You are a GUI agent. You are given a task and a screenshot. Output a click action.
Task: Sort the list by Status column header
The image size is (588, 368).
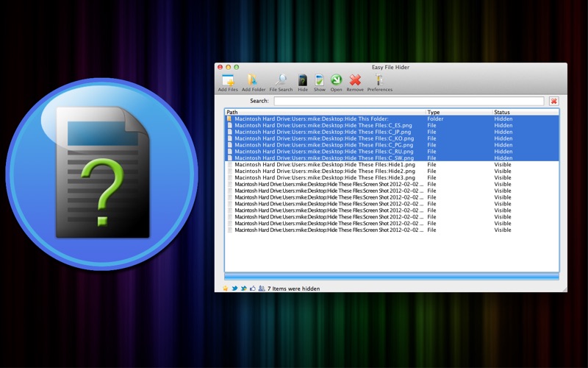(x=524, y=112)
